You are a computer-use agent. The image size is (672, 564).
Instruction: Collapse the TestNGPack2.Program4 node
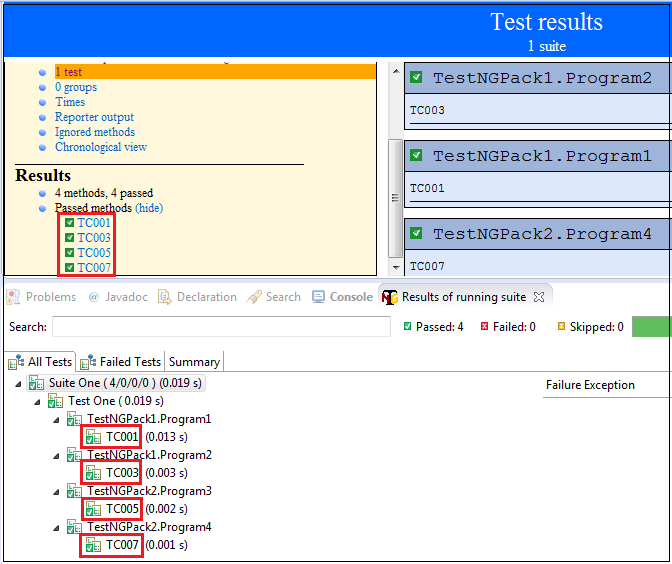pyautogui.click(x=56, y=528)
